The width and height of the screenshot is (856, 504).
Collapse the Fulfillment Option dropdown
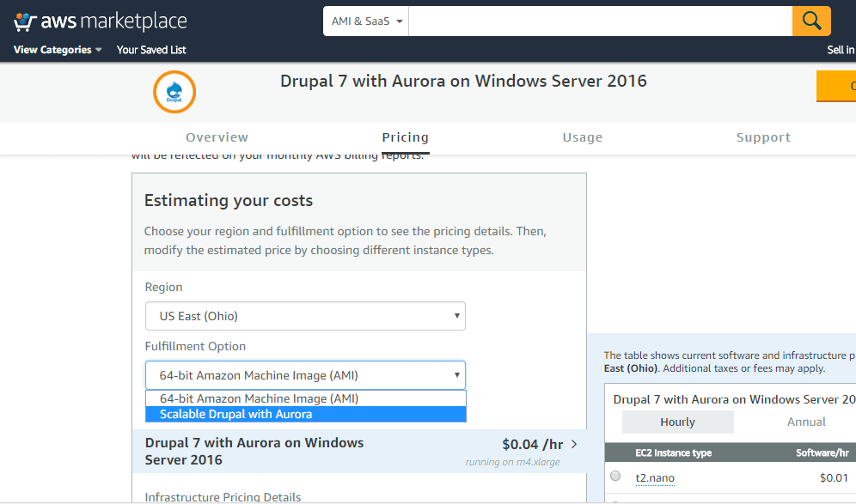[305, 375]
